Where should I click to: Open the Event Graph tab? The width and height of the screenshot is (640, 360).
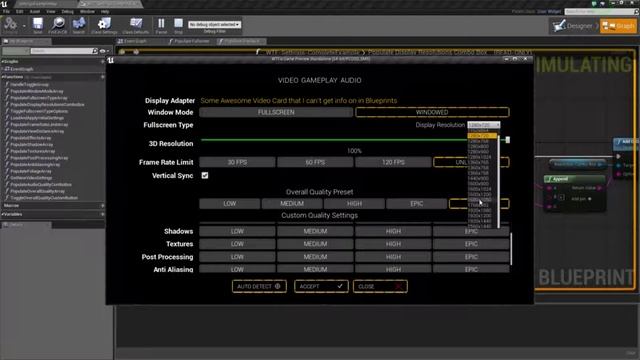135,41
